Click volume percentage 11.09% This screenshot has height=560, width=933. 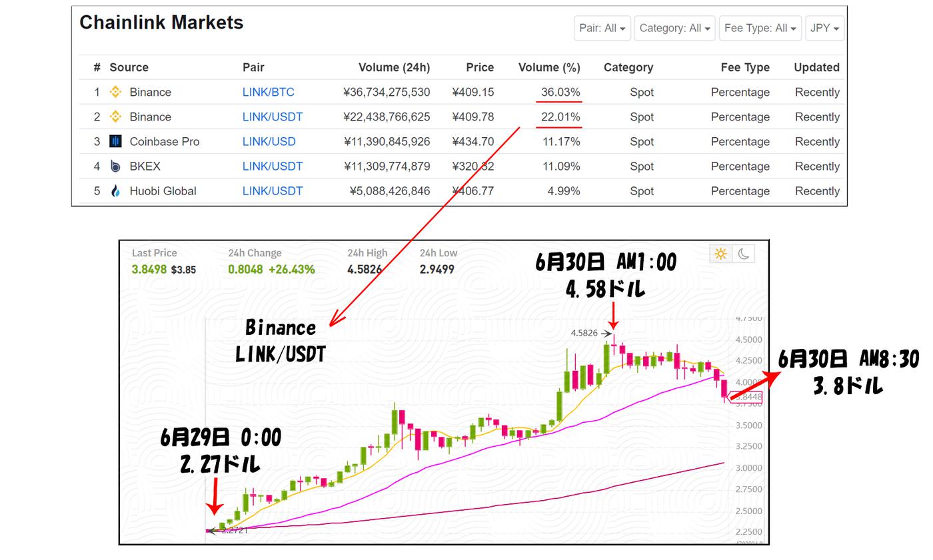point(561,166)
